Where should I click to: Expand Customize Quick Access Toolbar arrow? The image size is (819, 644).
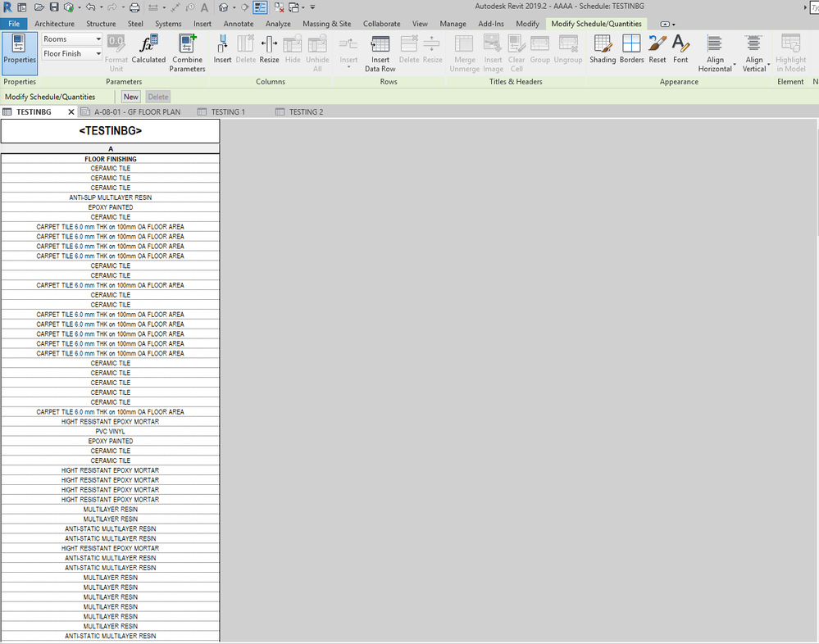312,7
